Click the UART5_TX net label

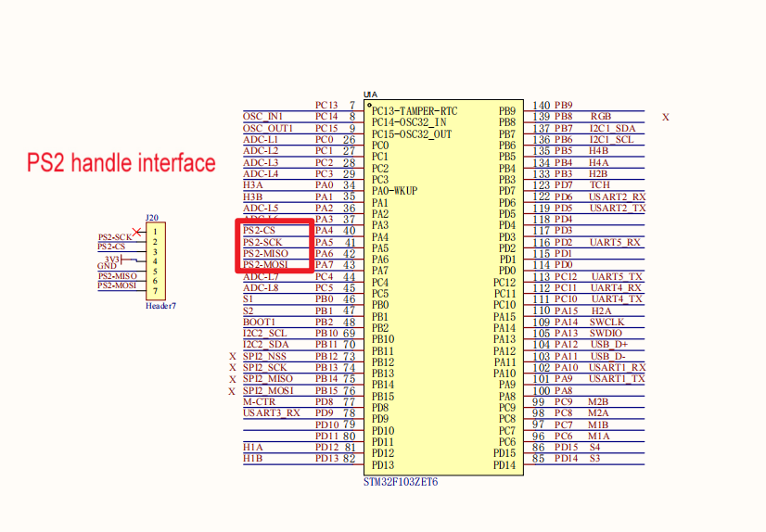617,277
